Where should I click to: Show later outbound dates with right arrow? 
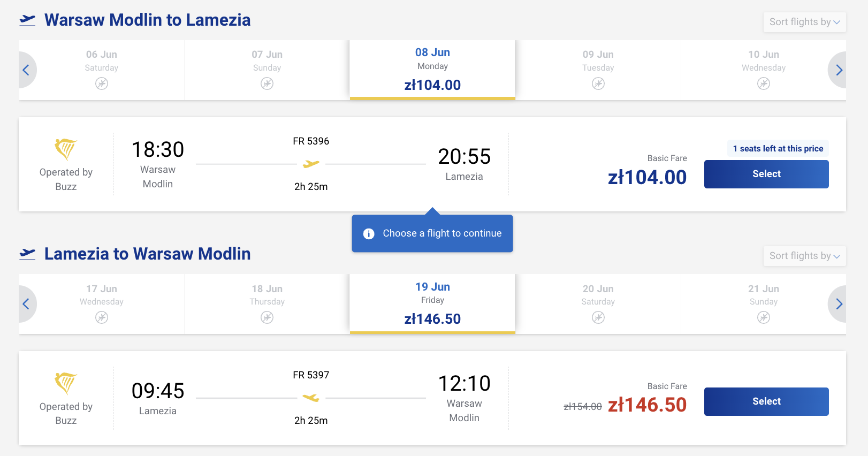point(839,70)
